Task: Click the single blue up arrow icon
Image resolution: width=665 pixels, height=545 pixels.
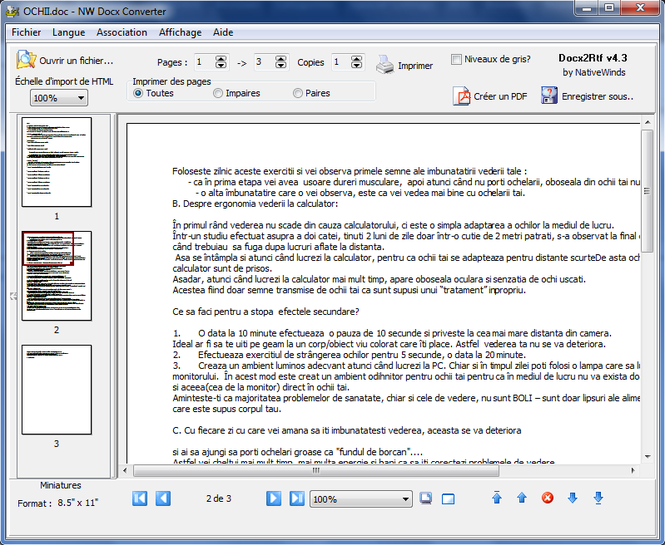Action: pyautogui.click(x=522, y=497)
